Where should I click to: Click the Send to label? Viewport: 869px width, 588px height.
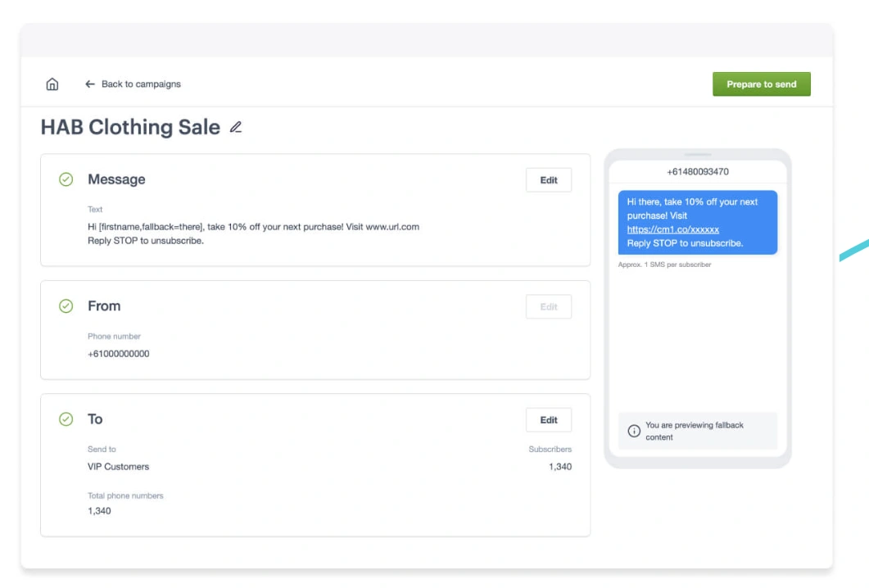[102, 450]
